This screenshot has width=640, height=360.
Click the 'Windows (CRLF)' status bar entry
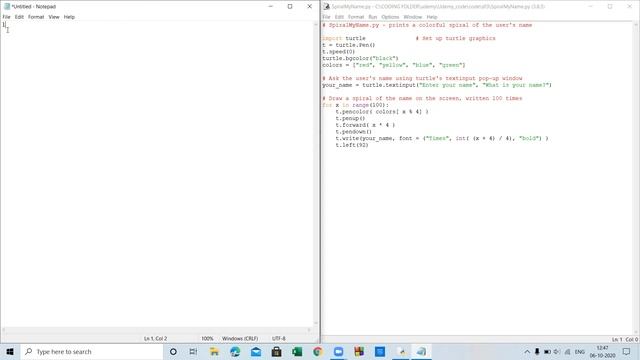(x=240, y=338)
